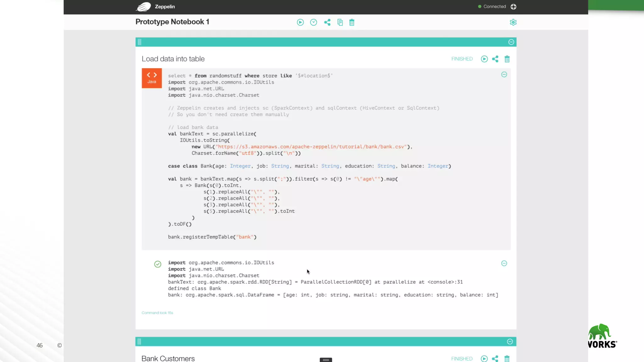This screenshot has width=644, height=362.
Task: Run the Load data into table paragraph
Action: click(484, 59)
